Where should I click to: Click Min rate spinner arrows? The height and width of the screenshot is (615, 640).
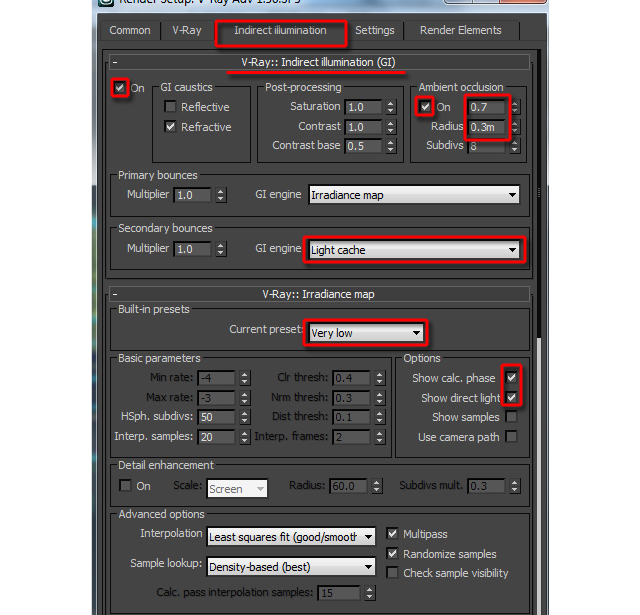pos(244,378)
